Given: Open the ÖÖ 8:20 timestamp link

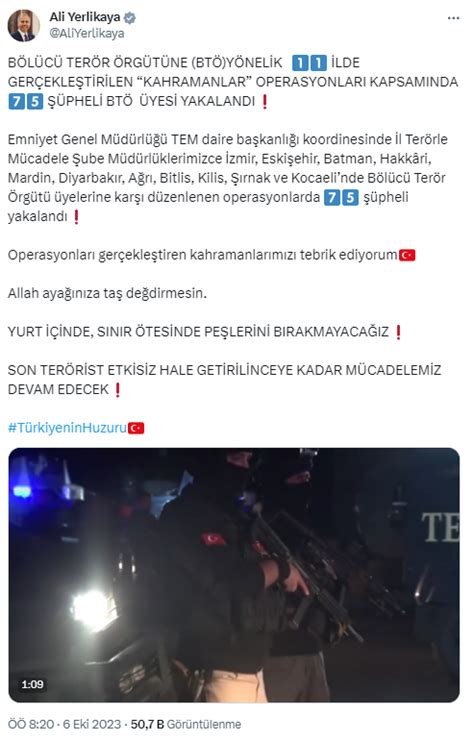Looking at the screenshot, I should tap(29, 724).
